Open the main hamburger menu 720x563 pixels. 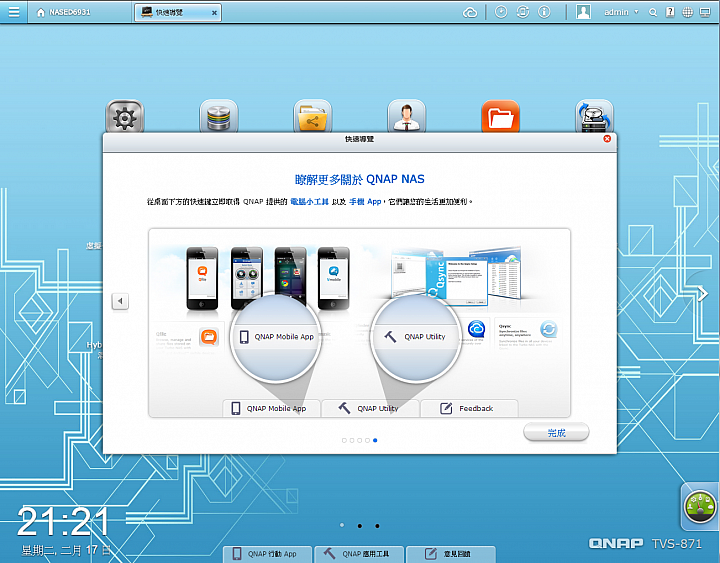pyautogui.click(x=14, y=11)
